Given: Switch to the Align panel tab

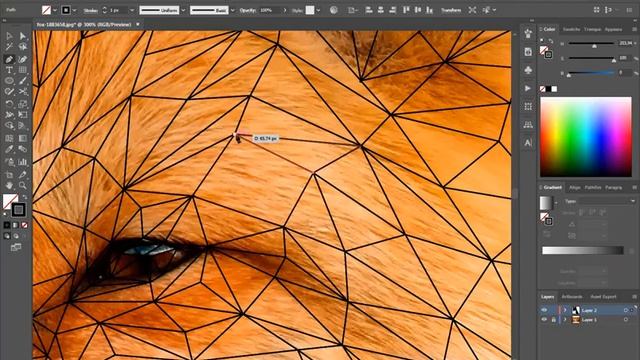Looking at the screenshot, I should click(575, 188).
